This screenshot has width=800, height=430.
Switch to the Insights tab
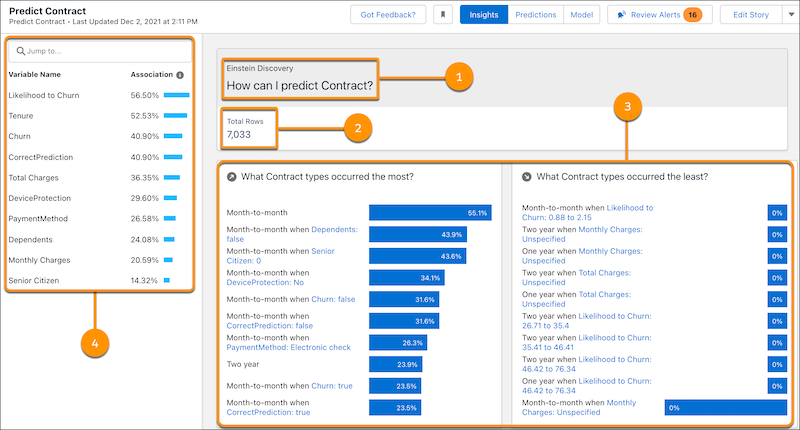484,15
